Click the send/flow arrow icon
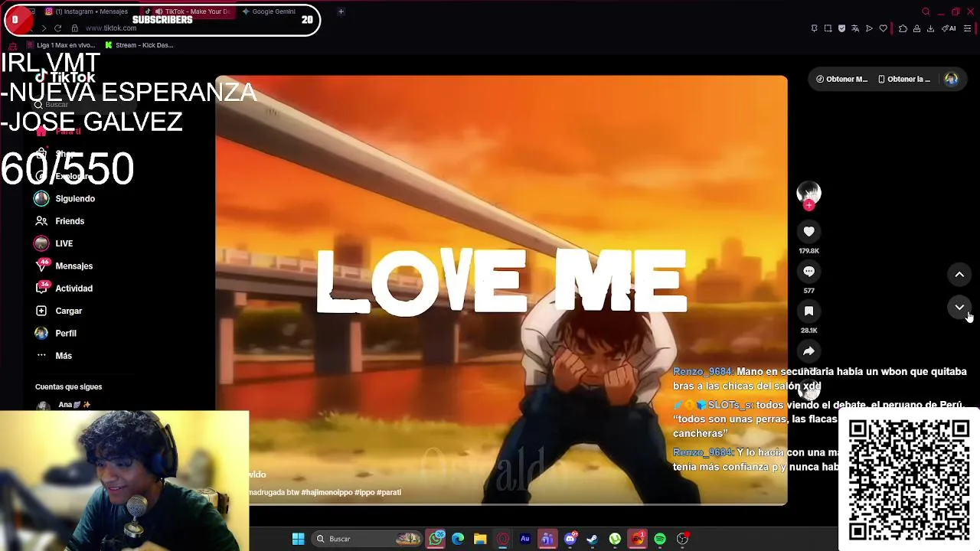The height and width of the screenshot is (551, 980). click(x=869, y=28)
